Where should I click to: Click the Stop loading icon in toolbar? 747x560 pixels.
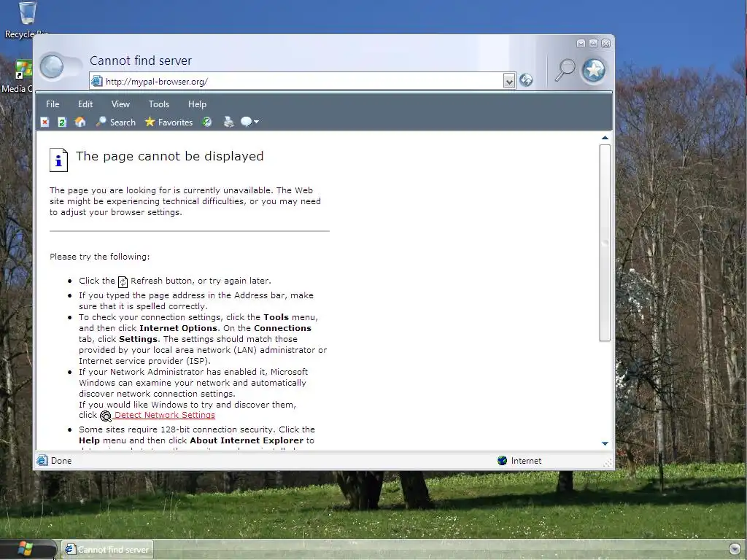pos(44,122)
